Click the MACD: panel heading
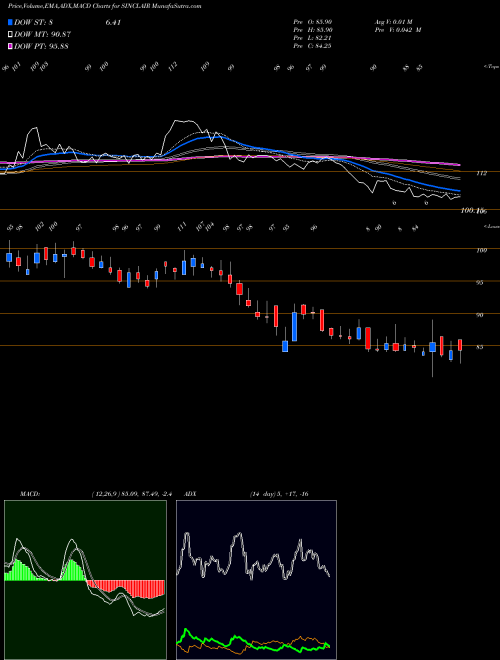Viewport: 500px width, 660px height. (x=30, y=494)
